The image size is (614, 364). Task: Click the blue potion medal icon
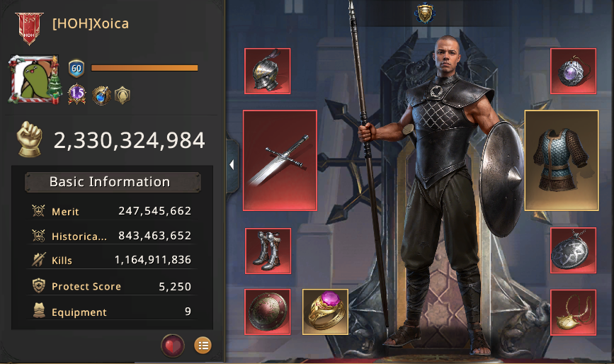101,95
